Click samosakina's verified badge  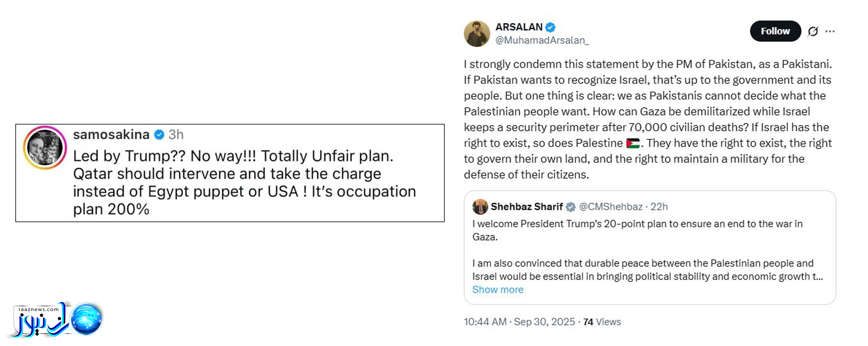[159, 135]
